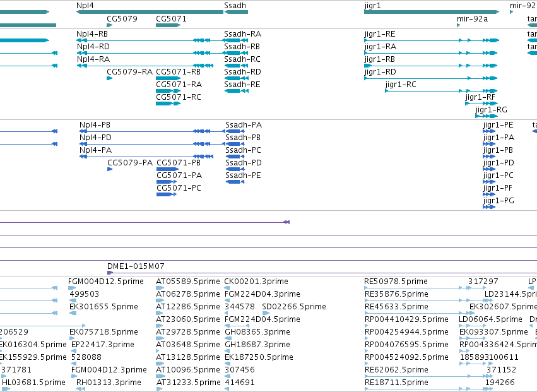Click the Ssadh gene arrow bar
Viewport: 537px width, 392px height.
pyautogui.click(x=236, y=13)
